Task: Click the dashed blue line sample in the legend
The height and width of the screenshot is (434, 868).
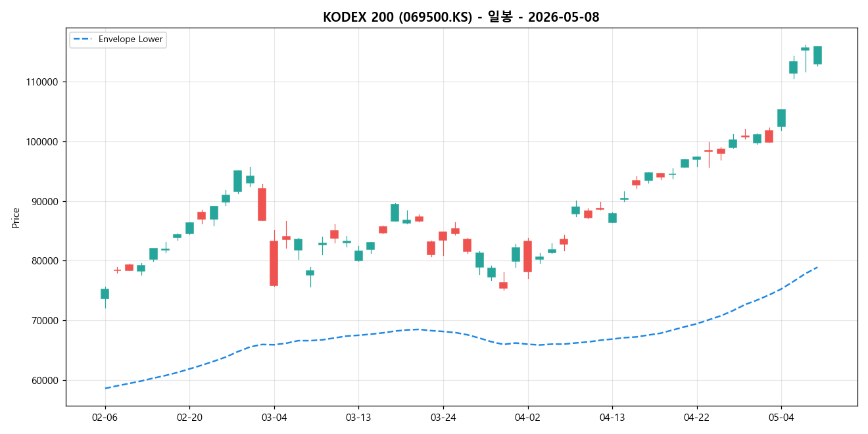Action: click(x=83, y=39)
